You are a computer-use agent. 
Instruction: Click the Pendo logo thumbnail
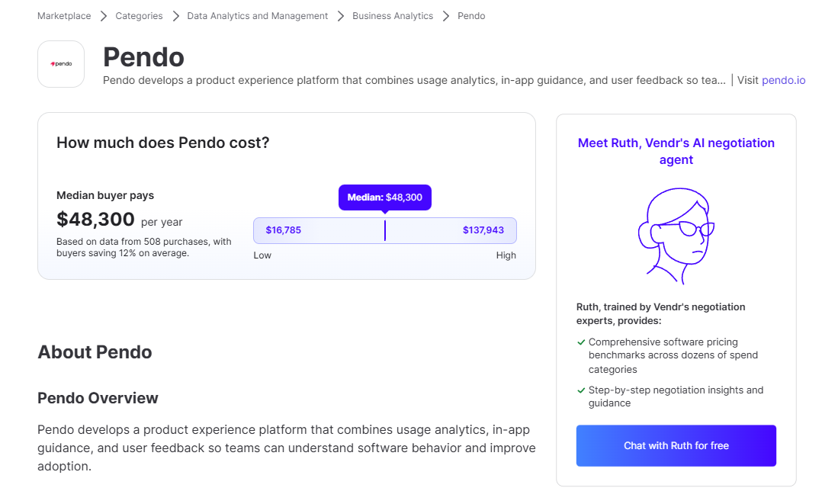pyautogui.click(x=61, y=64)
